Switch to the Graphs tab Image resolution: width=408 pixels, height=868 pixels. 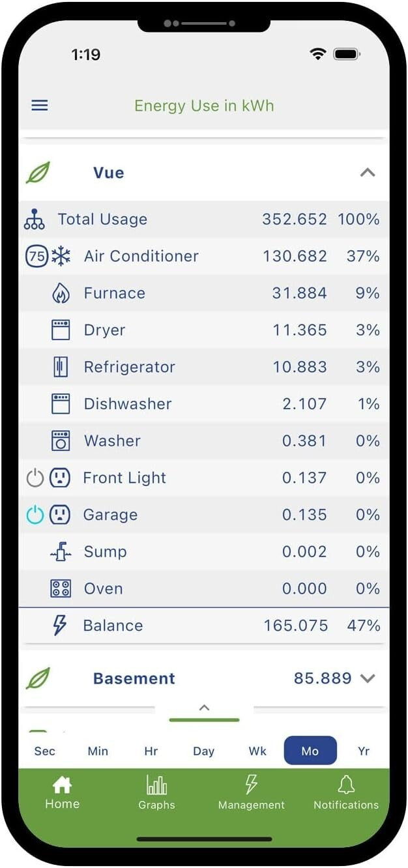point(156,790)
